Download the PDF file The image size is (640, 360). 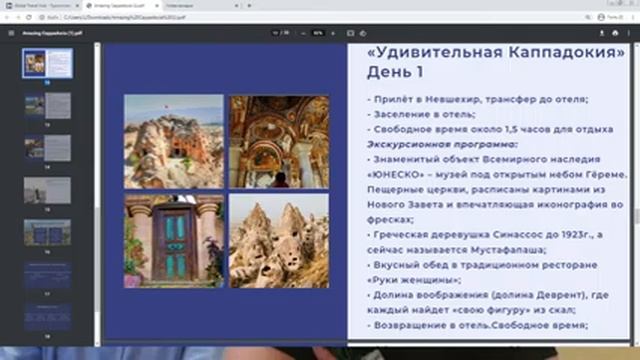tap(602, 33)
